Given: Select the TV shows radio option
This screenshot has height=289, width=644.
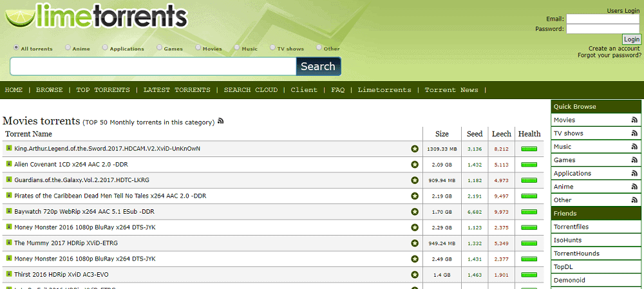Looking at the screenshot, I should [273, 48].
